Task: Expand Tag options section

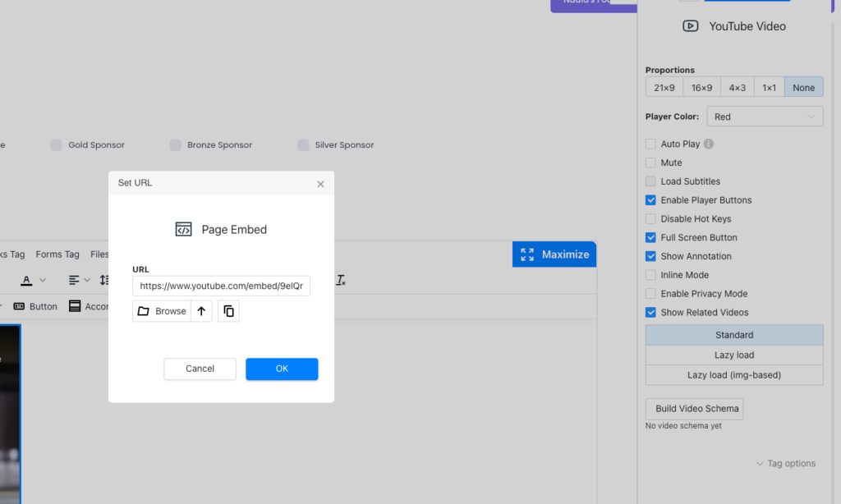Action: pyautogui.click(x=785, y=464)
